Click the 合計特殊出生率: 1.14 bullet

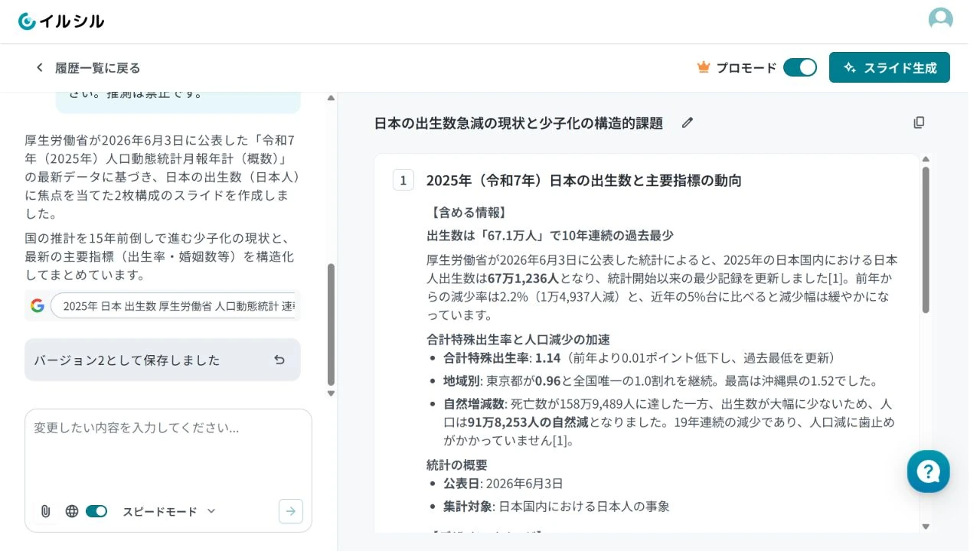pyautogui.click(x=639, y=358)
